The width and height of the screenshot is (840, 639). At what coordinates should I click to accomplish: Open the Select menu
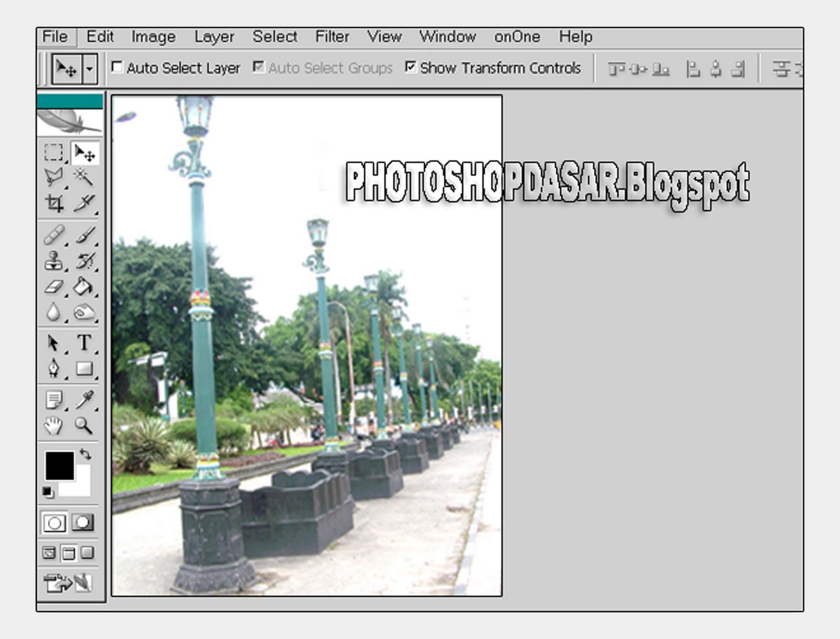[x=275, y=37]
